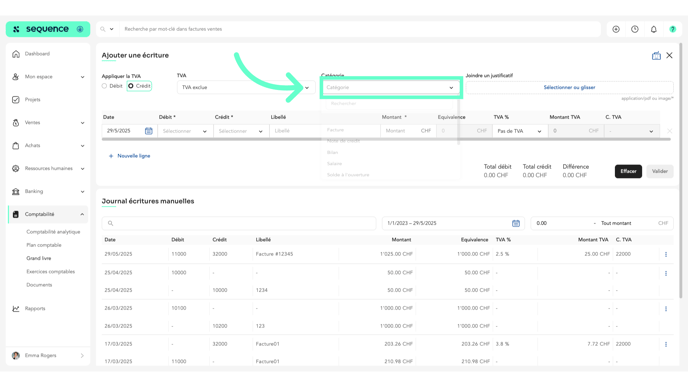Click the Projets checkbox icon

16,100
